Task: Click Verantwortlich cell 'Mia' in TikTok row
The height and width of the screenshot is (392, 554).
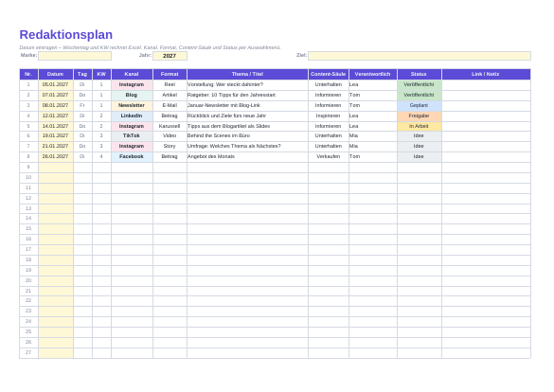Action: [373, 136]
